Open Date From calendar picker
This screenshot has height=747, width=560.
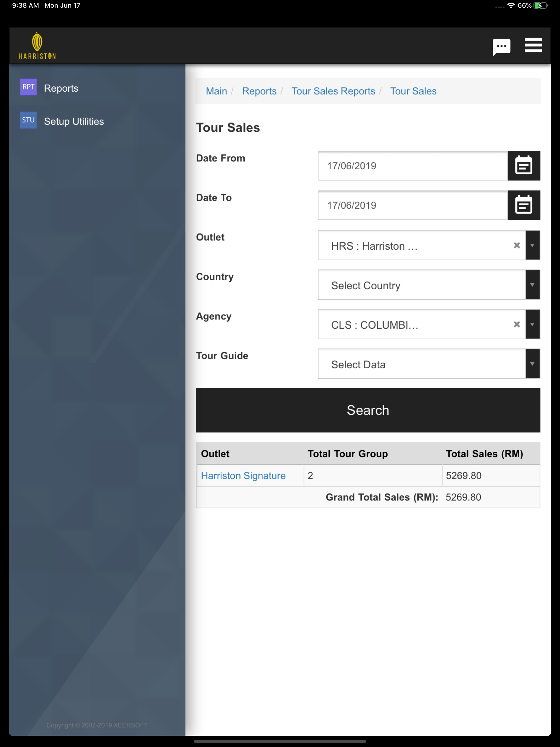[524, 165]
